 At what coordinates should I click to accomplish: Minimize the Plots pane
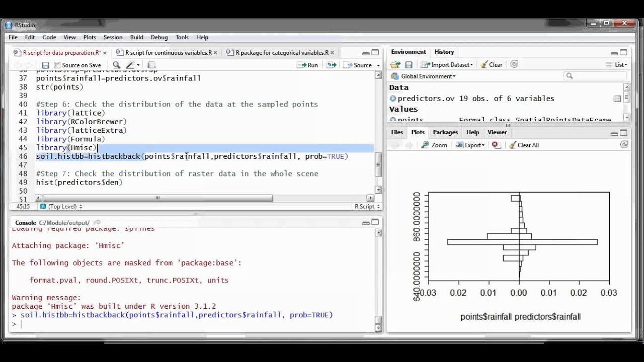coord(614,133)
